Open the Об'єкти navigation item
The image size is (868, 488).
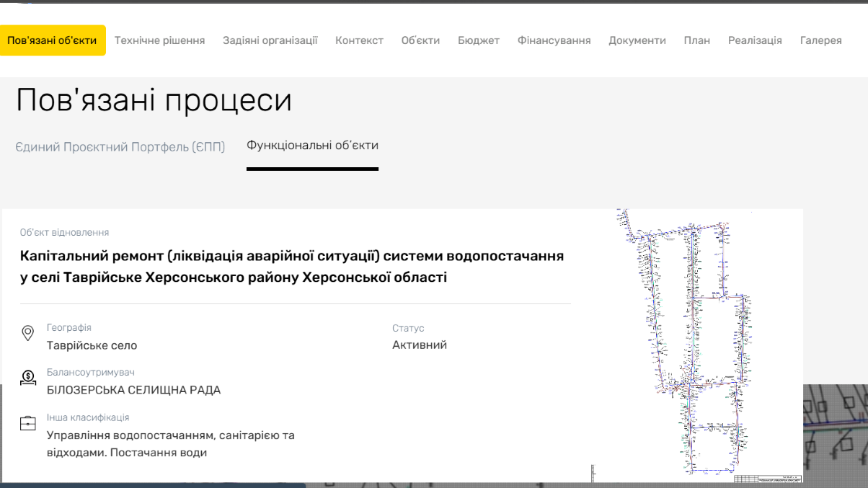(x=420, y=40)
